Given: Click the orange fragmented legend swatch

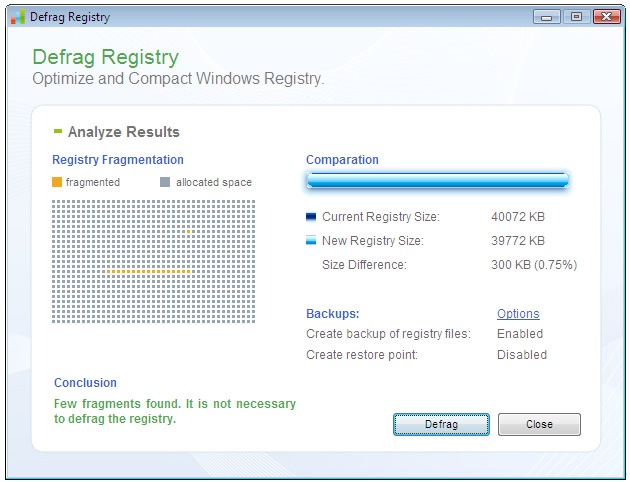Looking at the screenshot, I should tap(57, 182).
